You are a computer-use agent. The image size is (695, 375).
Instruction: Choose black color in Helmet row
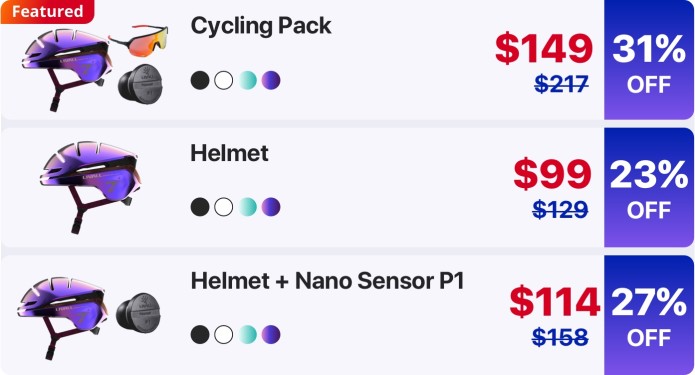(x=200, y=207)
